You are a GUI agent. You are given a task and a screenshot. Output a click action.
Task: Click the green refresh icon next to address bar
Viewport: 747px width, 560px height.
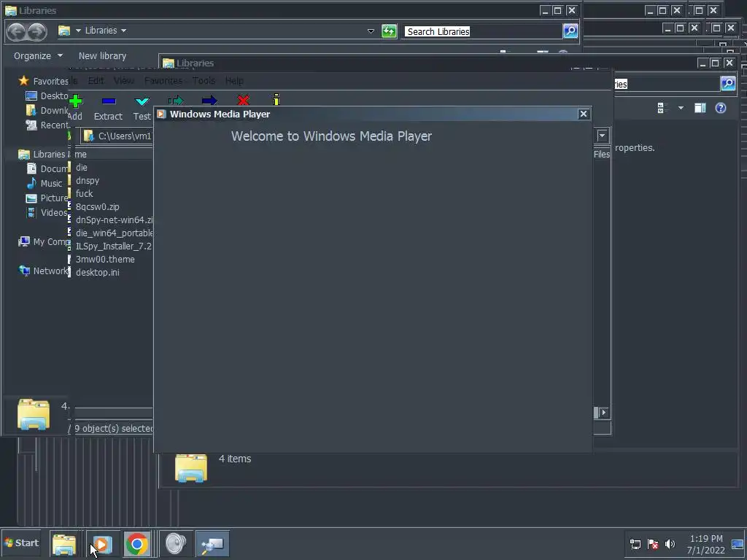click(x=390, y=31)
